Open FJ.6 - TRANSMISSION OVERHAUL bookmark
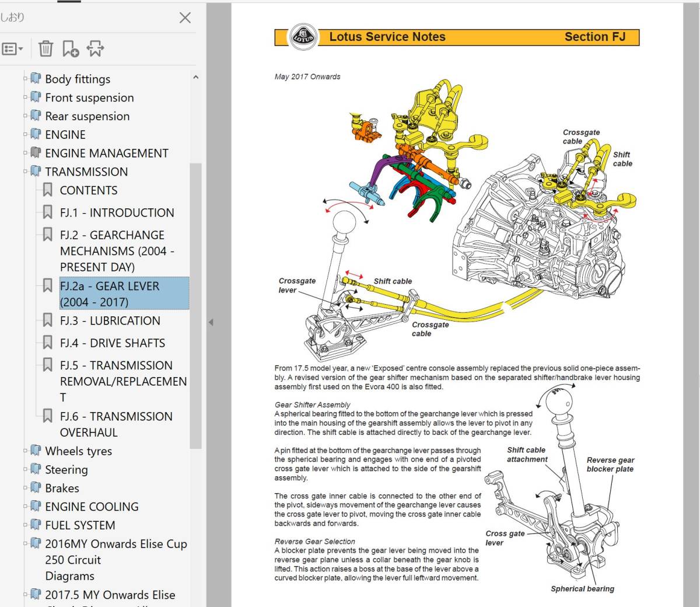Screen dimensions: 700x607 coord(116,424)
